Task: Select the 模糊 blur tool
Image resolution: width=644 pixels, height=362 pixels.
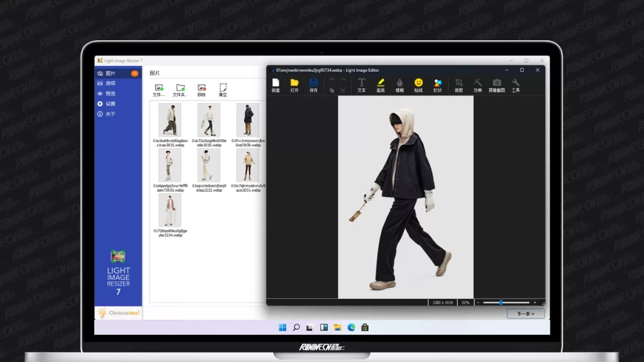Action: [399, 85]
